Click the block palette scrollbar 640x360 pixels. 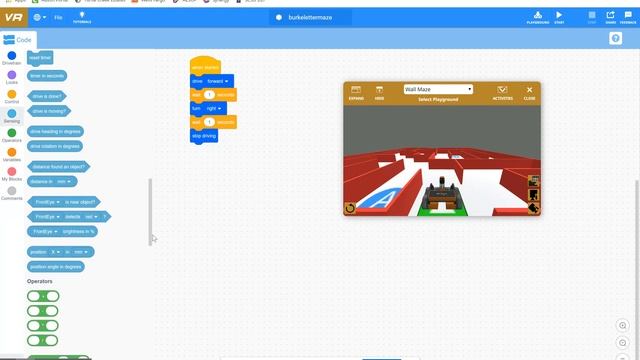tap(150, 212)
